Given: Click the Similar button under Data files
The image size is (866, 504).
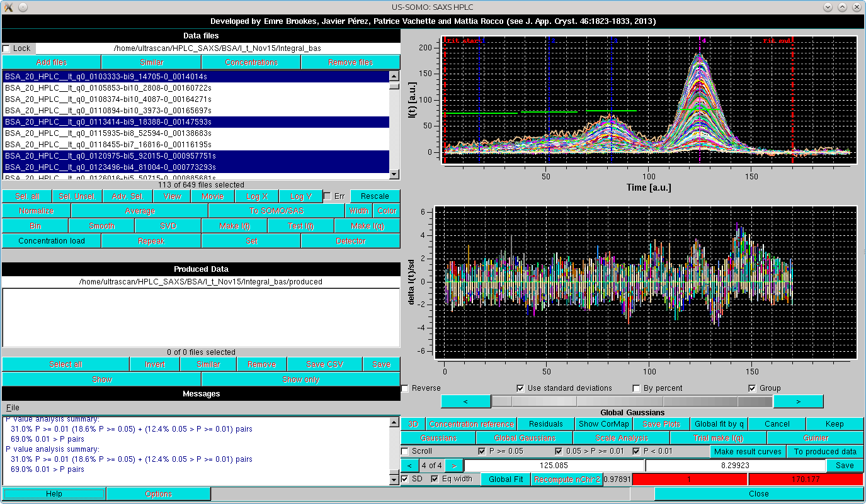Looking at the screenshot, I should tap(151, 62).
